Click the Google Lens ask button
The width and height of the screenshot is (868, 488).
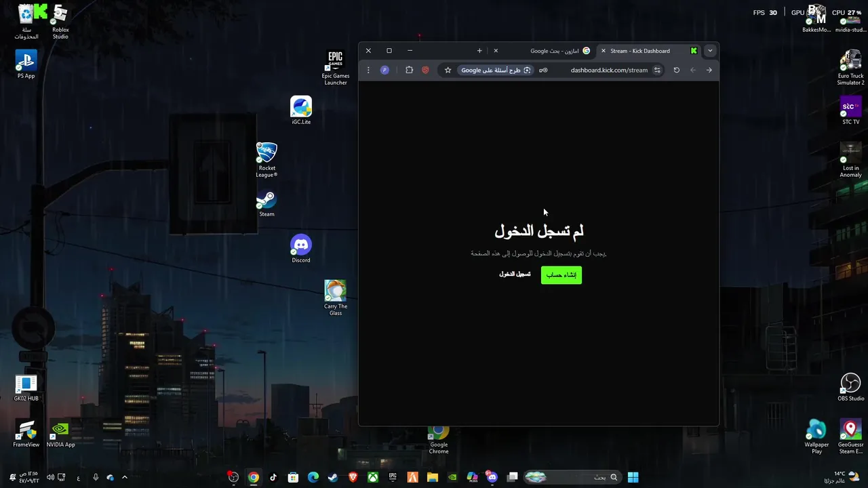pos(496,70)
